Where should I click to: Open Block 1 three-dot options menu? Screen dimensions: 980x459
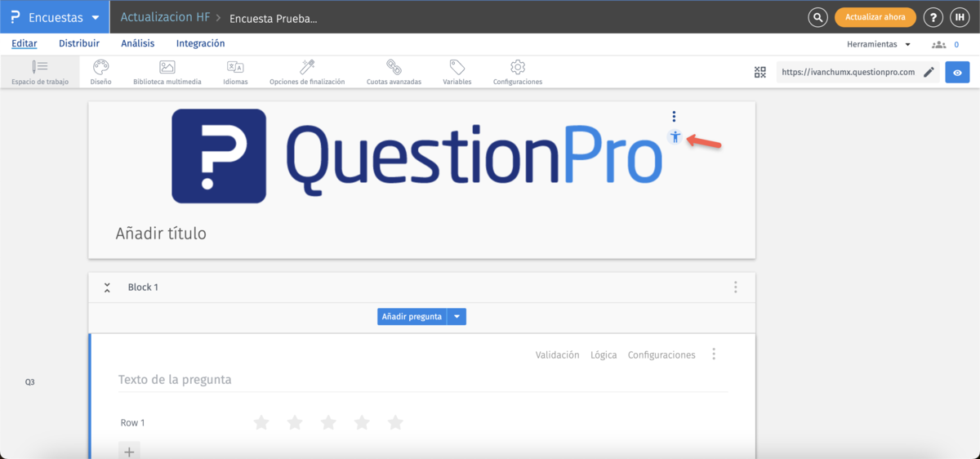[736, 287]
